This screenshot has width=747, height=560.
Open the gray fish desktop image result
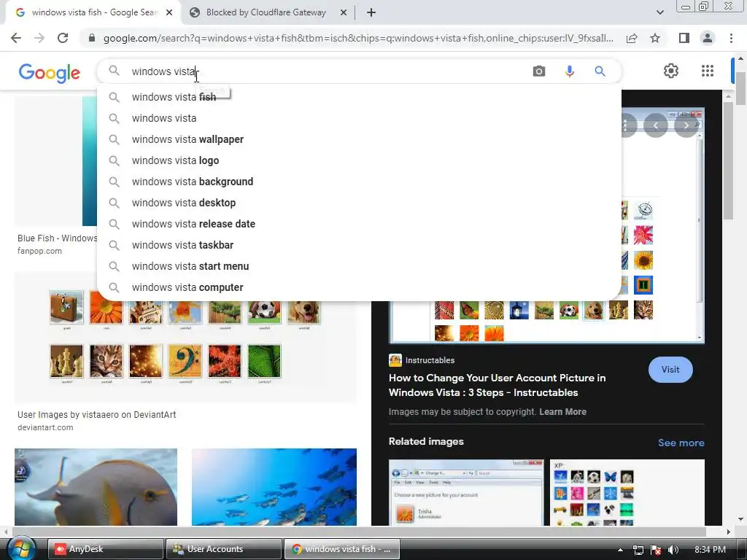click(x=96, y=486)
